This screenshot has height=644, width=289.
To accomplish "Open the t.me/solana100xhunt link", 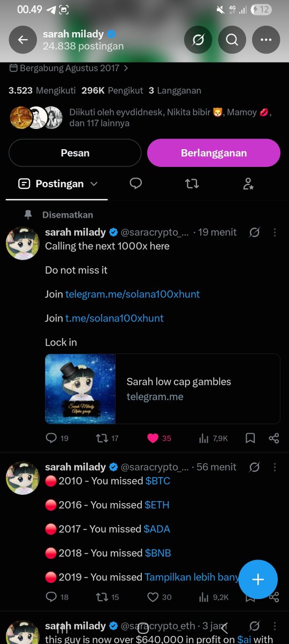I will coord(114,318).
